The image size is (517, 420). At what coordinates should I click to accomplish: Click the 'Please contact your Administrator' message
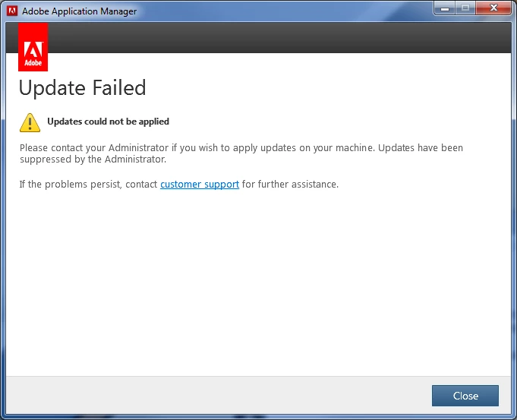click(x=241, y=153)
